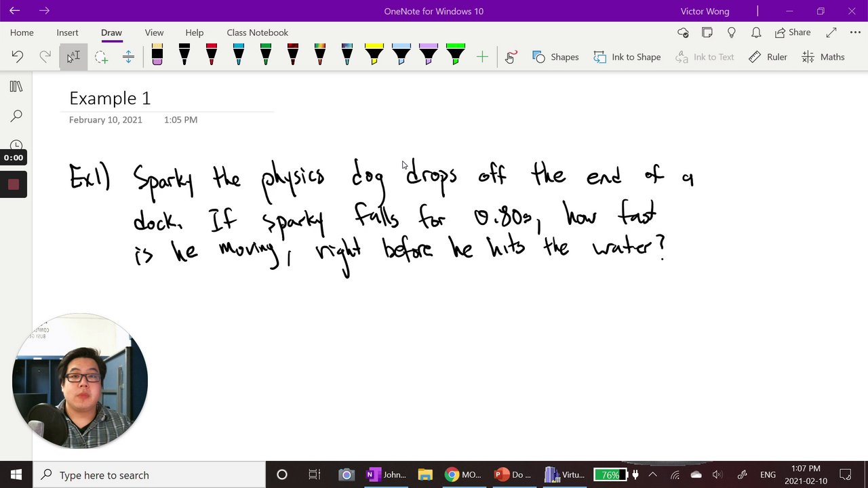Click the time stamp 1:05 PM
The height and width of the screenshot is (488, 868).
click(x=180, y=119)
